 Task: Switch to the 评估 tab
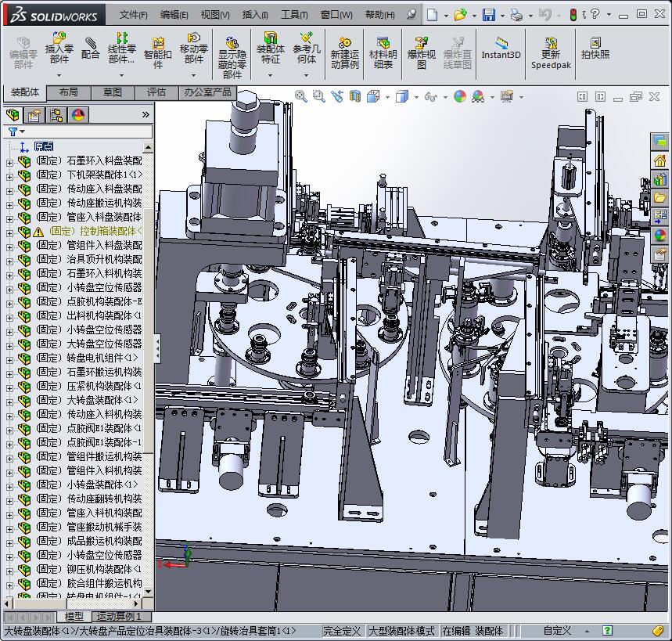tap(156, 92)
